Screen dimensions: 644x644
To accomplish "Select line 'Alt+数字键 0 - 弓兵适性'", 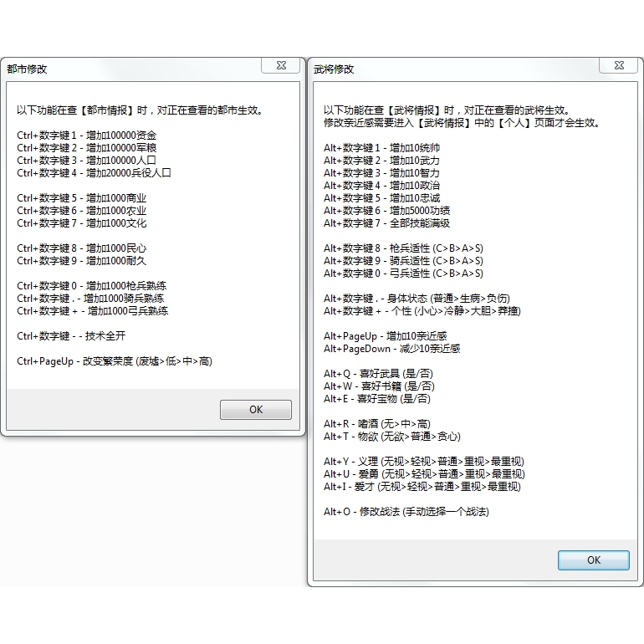I will click(x=403, y=273).
